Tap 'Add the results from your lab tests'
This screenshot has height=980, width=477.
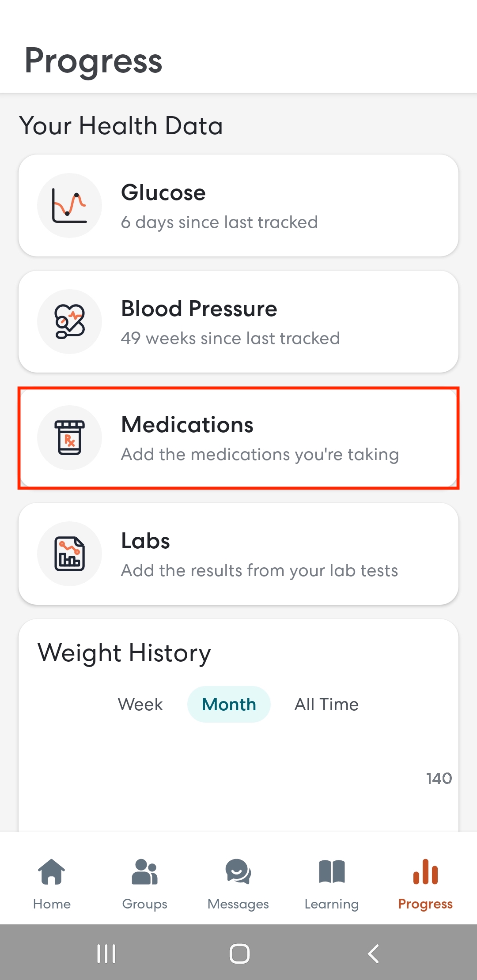click(x=260, y=570)
